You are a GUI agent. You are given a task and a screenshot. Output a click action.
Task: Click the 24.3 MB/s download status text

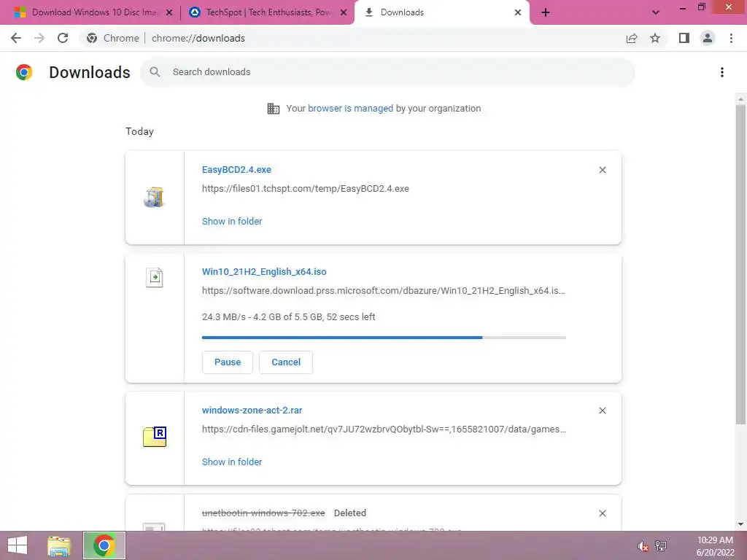[289, 317]
